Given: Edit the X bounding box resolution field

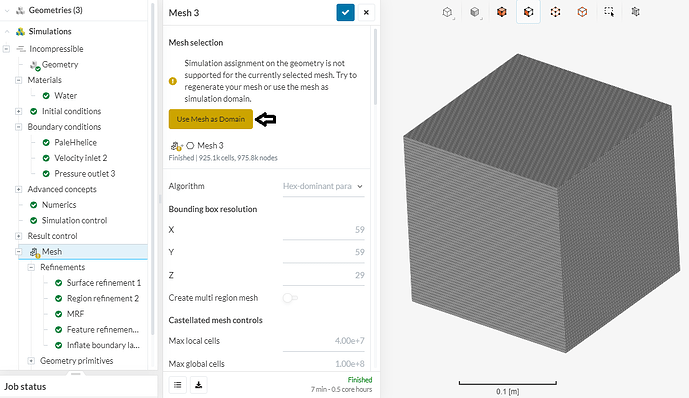Looking at the screenshot, I should click(x=323, y=230).
